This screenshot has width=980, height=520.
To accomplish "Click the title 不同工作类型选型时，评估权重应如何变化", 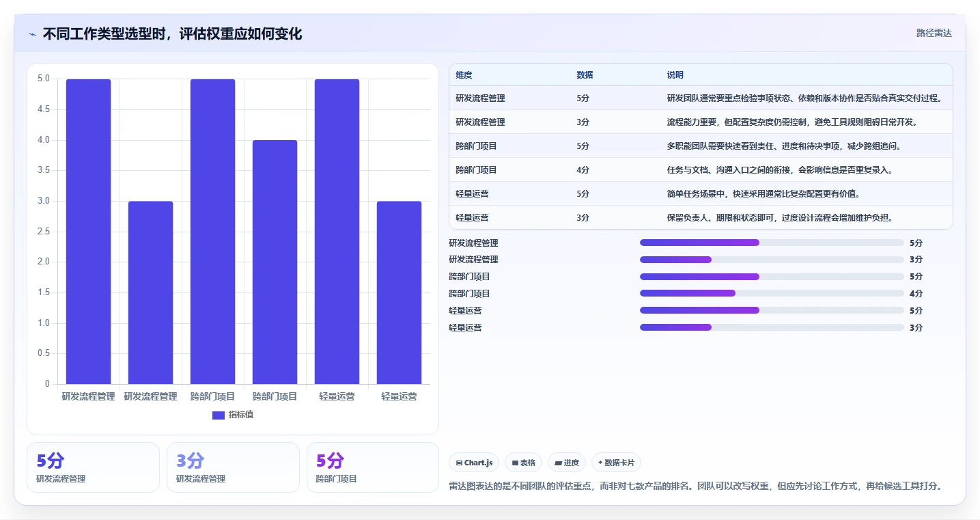I will [x=172, y=33].
